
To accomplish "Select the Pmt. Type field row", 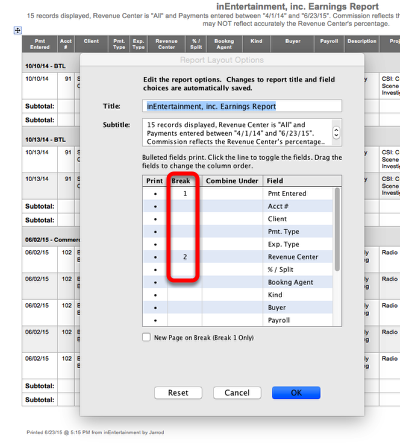I will tap(238, 232).
